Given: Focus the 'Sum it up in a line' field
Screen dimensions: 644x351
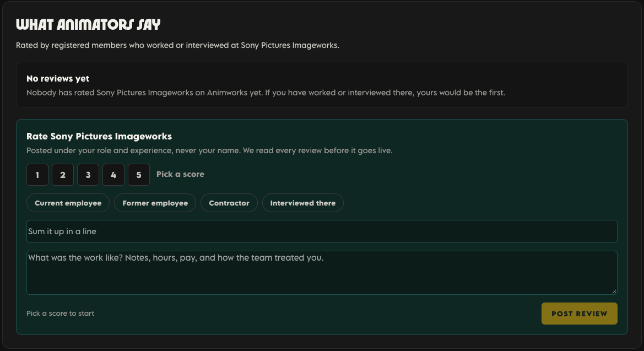Looking at the screenshot, I should (x=322, y=231).
